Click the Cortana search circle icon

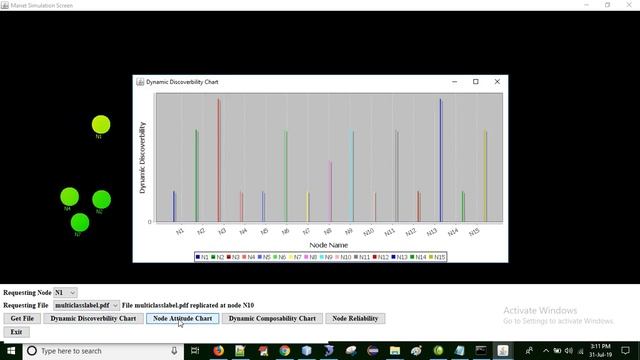pos(32,351)
